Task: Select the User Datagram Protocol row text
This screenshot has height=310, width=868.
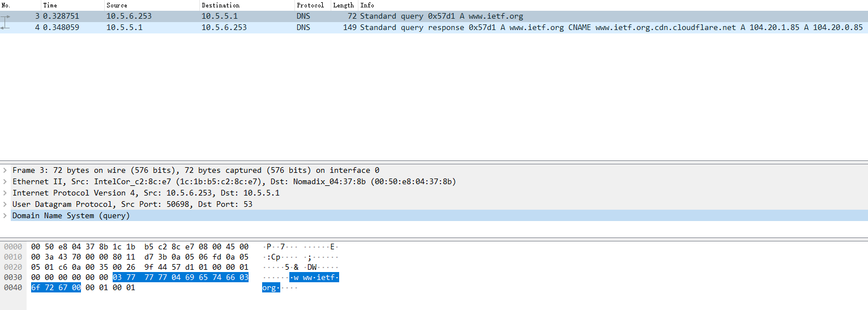Action: click(132, 205)
